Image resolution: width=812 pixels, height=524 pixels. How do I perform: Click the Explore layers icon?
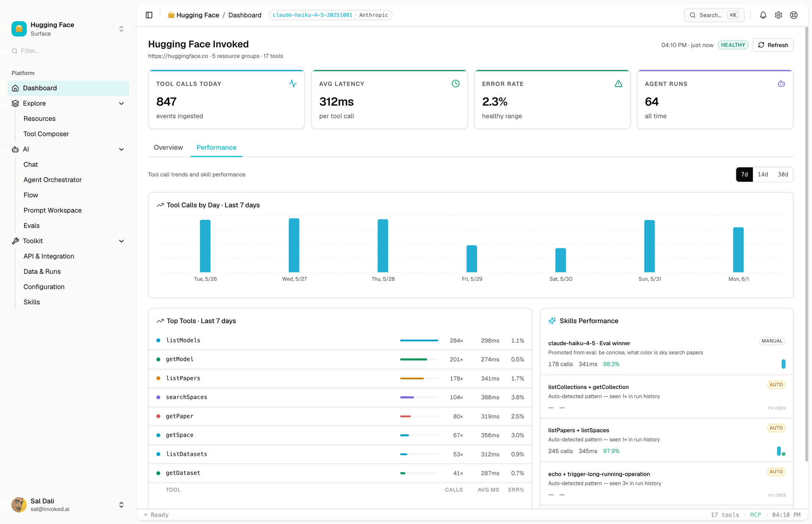[x=15, y=103]
